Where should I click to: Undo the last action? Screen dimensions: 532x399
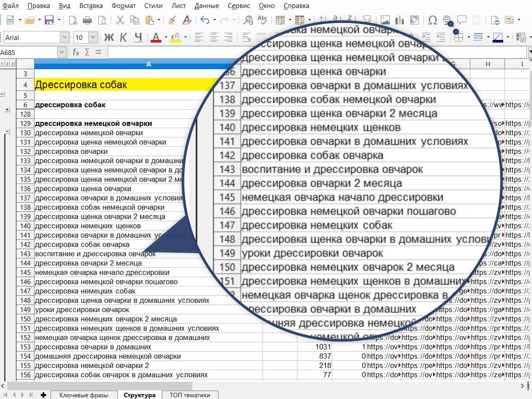tap(204, 20)
